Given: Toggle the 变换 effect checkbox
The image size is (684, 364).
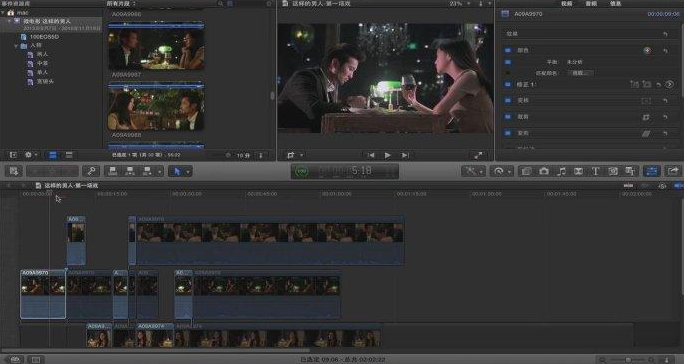Looking at the screenshot, I should tap(508, 100).
